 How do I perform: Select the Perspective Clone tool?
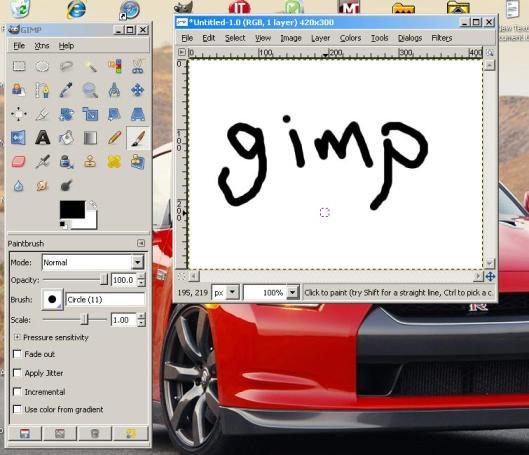click(x=138, y=162)
